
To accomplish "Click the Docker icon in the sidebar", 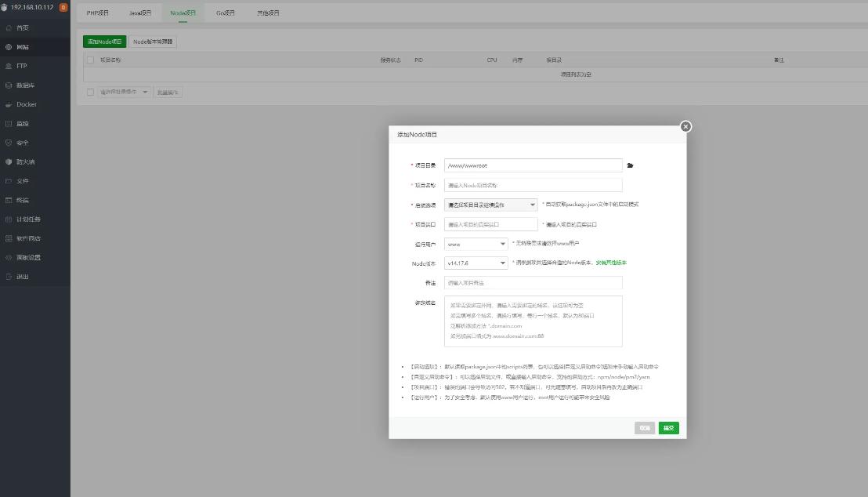I will [9, 104].
